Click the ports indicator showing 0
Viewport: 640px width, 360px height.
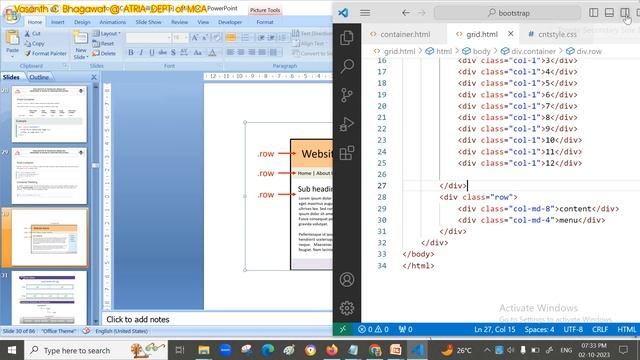(405, 329)
